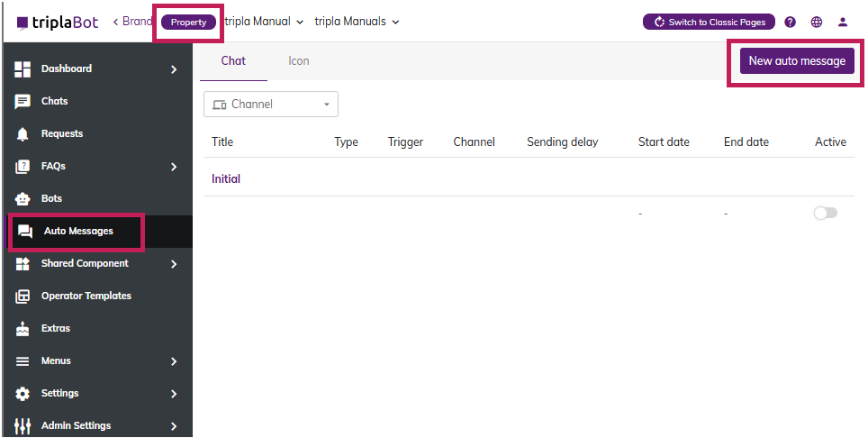Select the Property pill in breadcrumb
This screenshot has width=868, height=438.
click(188, 23)
